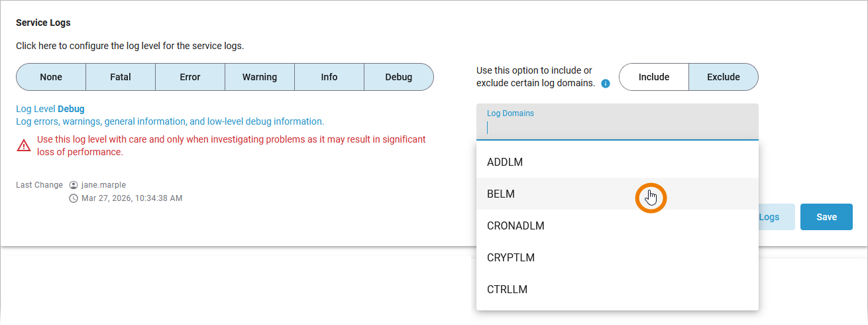
Task: Click the red warning triangle icon
Action: (24, 145)
